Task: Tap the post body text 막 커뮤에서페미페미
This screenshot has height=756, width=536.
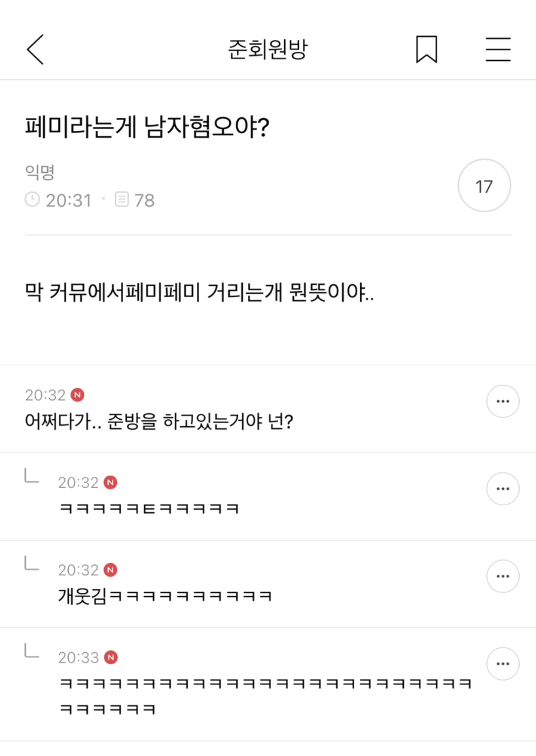Action: pos(199,292)
